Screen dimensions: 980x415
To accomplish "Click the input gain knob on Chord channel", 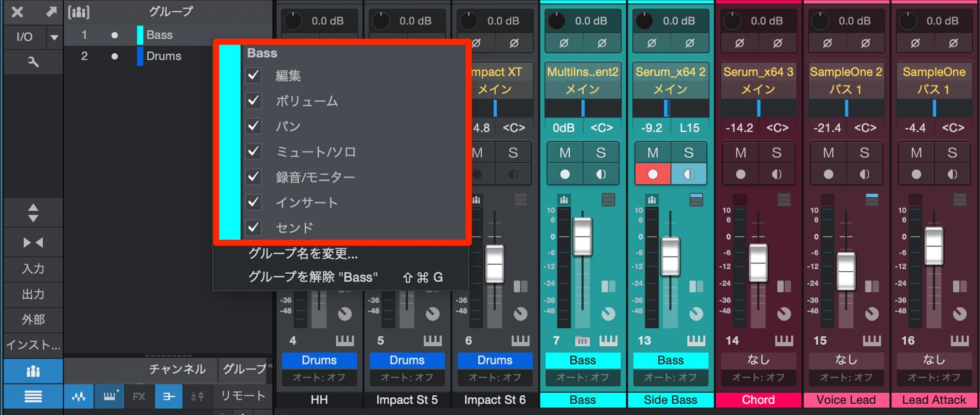I will tap(732, 21).
